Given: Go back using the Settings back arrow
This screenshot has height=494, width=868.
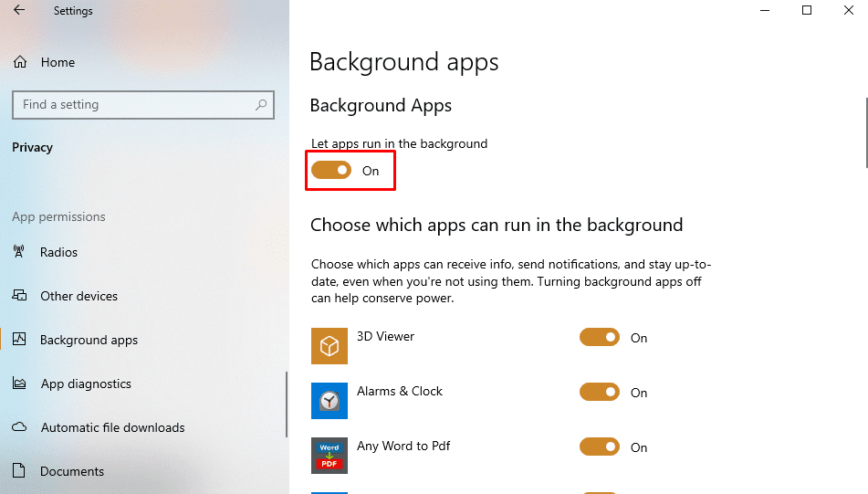Looking at the screenshot, I should point(19,10).
